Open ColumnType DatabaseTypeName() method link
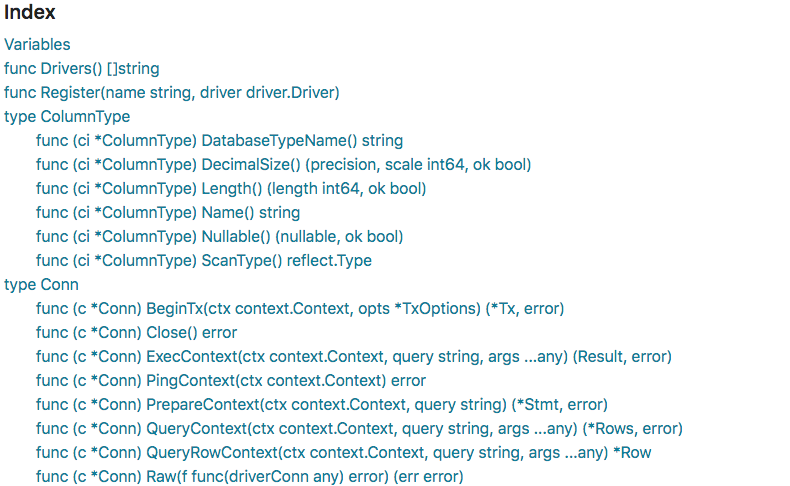This screenshot has width=790, height=486. (x=219, y=141)
